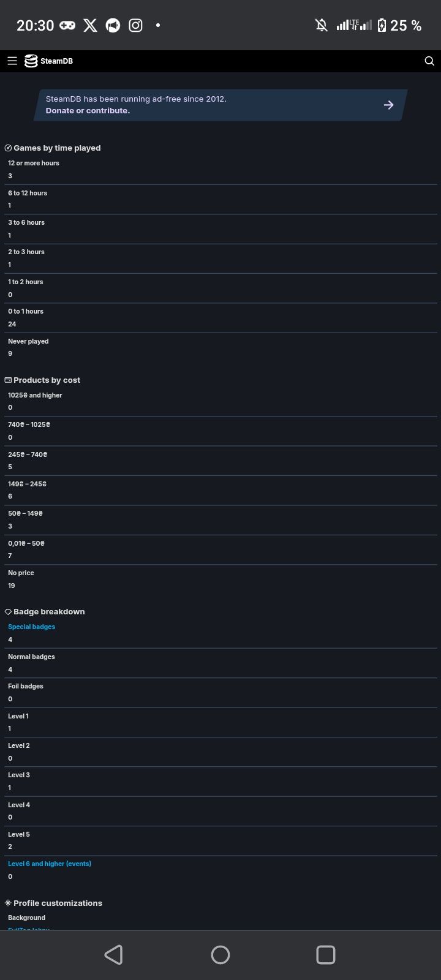Screen dimensions: 441x980
Task: Open the Special badges link
Action: tap(32, 627)
